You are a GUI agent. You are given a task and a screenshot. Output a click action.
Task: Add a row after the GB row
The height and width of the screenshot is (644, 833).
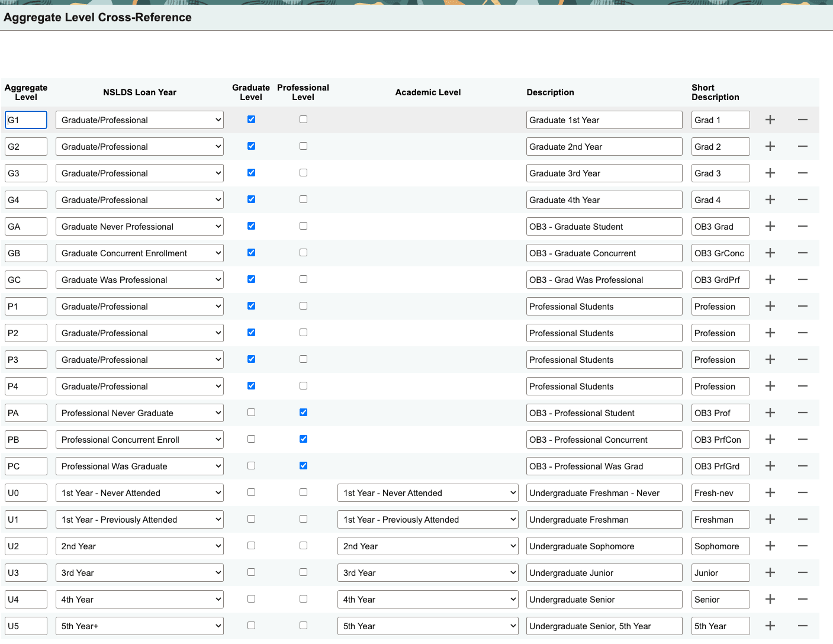pos(770,253)
